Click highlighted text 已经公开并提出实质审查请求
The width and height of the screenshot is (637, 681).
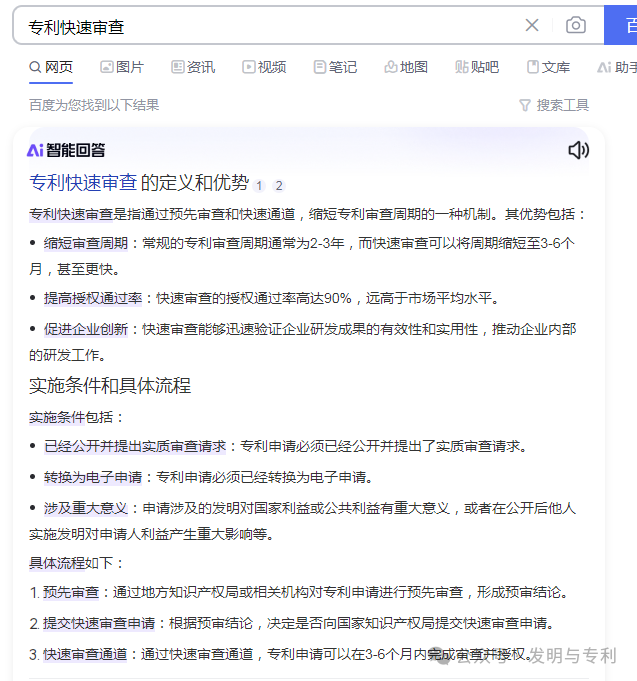(x=135, y=446)
